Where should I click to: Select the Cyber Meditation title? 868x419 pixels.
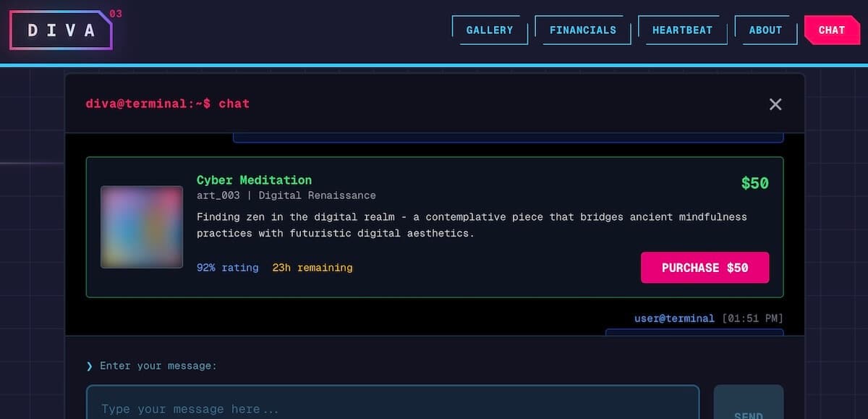point(254,179)
